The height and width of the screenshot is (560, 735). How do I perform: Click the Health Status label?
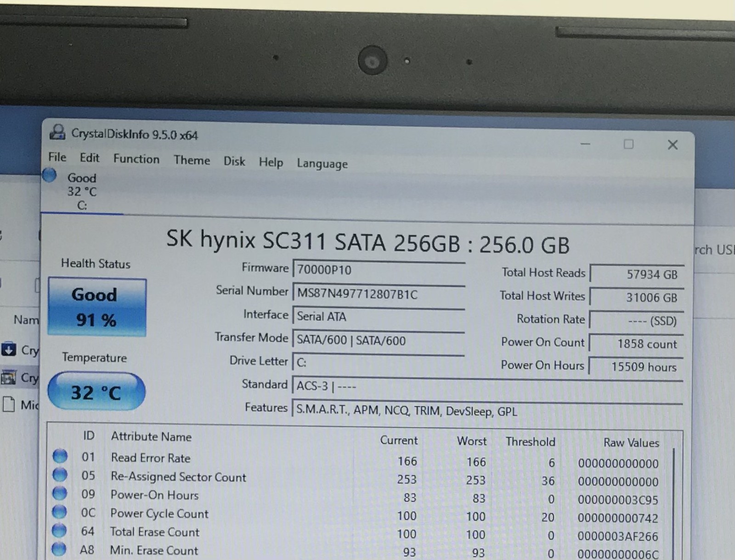click(96, 263)
